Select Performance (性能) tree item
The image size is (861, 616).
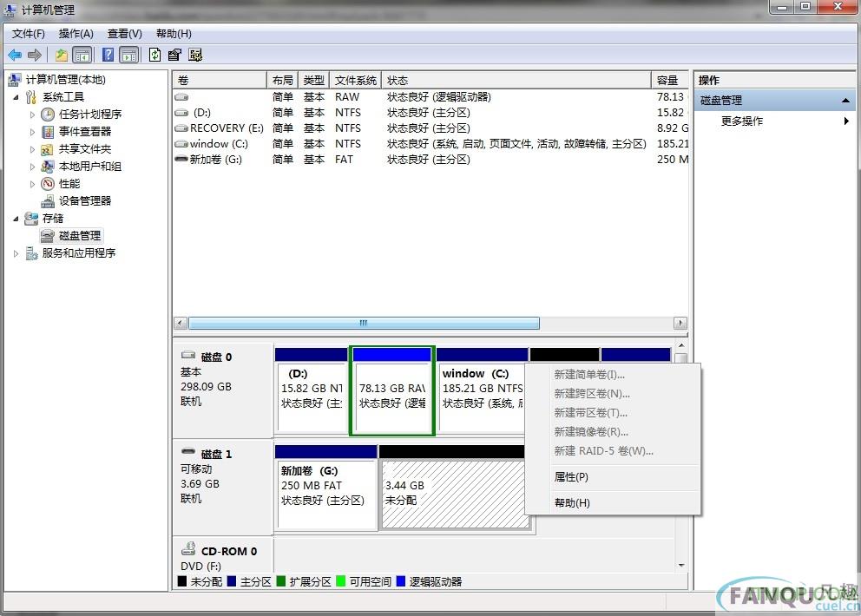pyautogui.click(x=69, y=184)
